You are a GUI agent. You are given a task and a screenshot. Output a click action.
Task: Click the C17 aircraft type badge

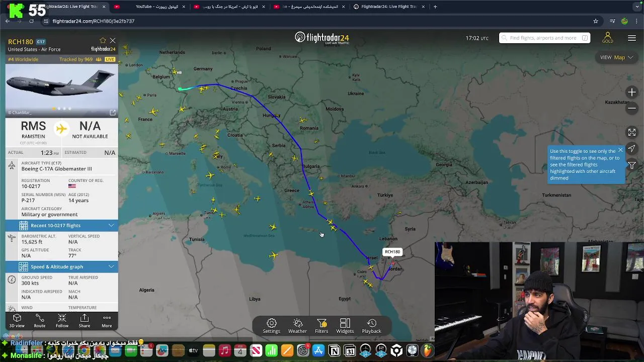tap(41, 42)
